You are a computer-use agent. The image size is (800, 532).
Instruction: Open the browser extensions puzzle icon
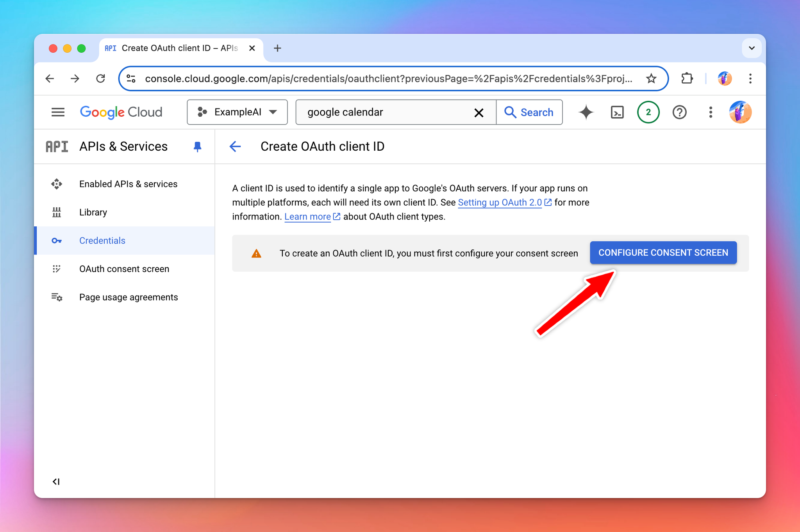(687, 79)
